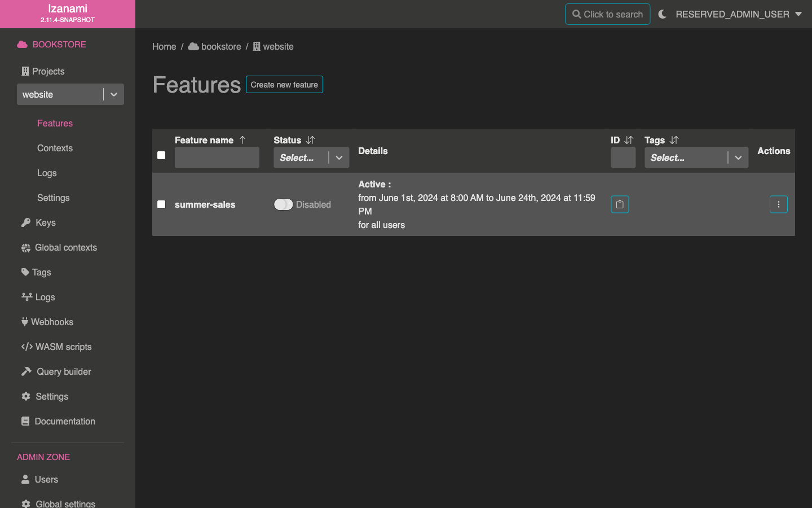812x508 pixels.
Task: Copy the summer-sales feature ID with clipboard icon
Action: [620, 204]
